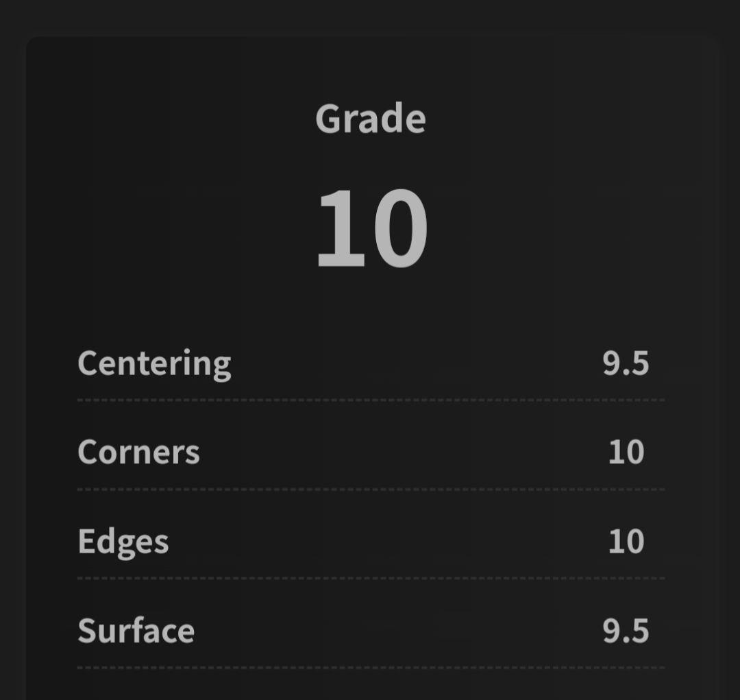Click the Grade heading text
Viewport: 740px width, 700px height.
[370, 119]
